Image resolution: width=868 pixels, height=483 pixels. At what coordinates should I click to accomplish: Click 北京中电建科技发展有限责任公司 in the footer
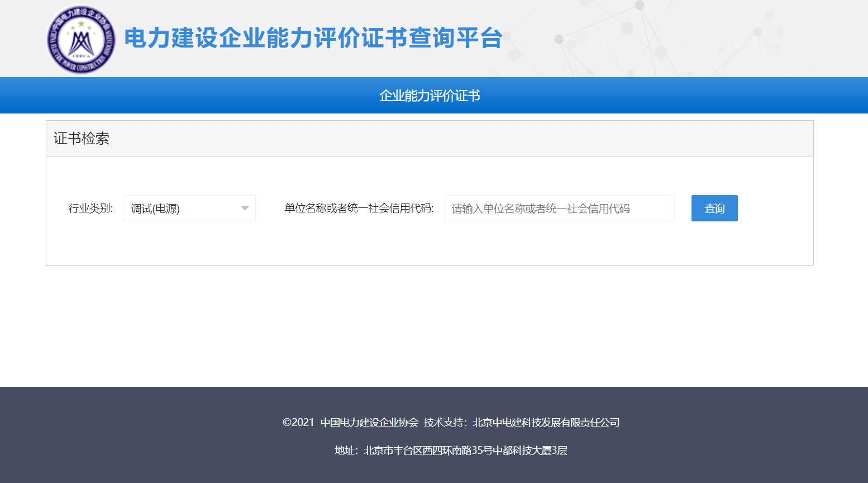click(x=546, y=423)
